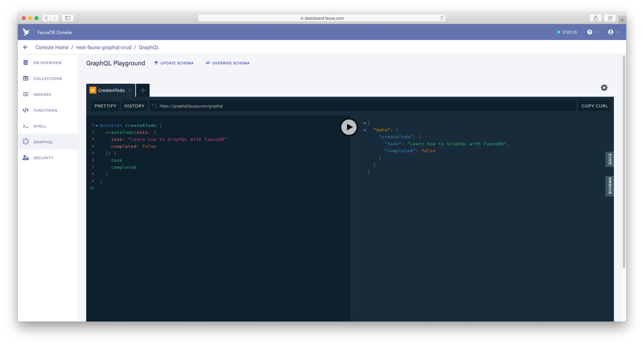Click the Fauna logo in the top bar

tap(26, 32)
